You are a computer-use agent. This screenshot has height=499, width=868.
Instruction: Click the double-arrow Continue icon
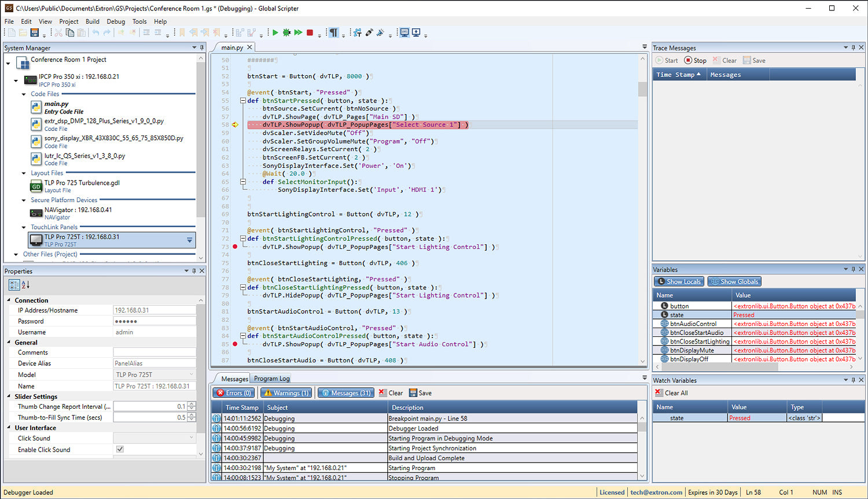(298, 33)
